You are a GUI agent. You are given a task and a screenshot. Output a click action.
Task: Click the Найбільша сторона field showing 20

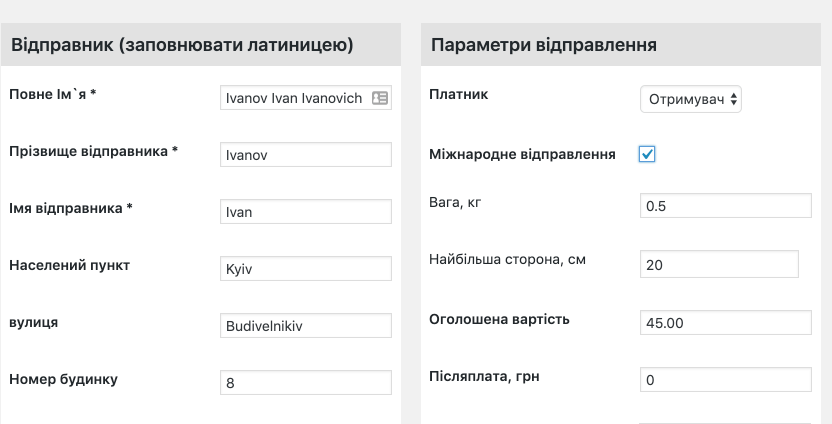pos(720,264)
